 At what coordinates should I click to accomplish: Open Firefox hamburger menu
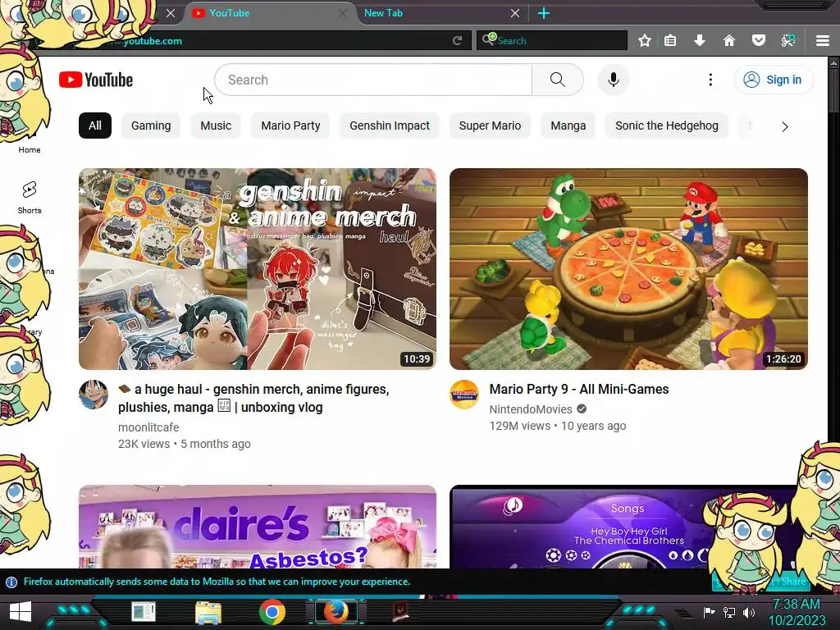pos(823,41)
